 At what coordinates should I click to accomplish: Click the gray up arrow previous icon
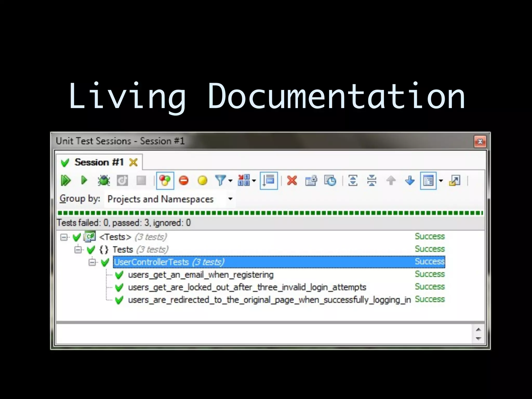391,181
